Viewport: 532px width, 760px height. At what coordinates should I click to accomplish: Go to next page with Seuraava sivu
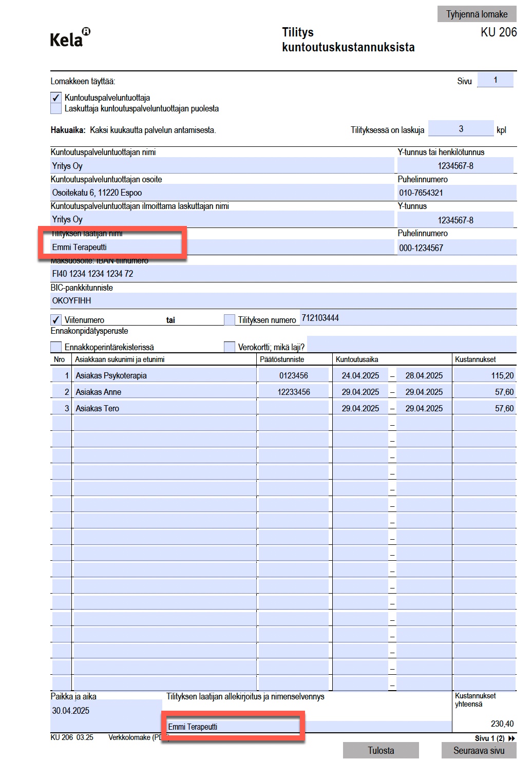point(479,750)
